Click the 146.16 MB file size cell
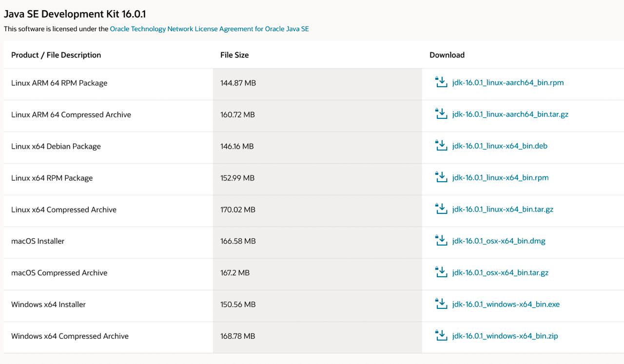The height and width of the screenshot is (364, 624). [x=317, y=146]
